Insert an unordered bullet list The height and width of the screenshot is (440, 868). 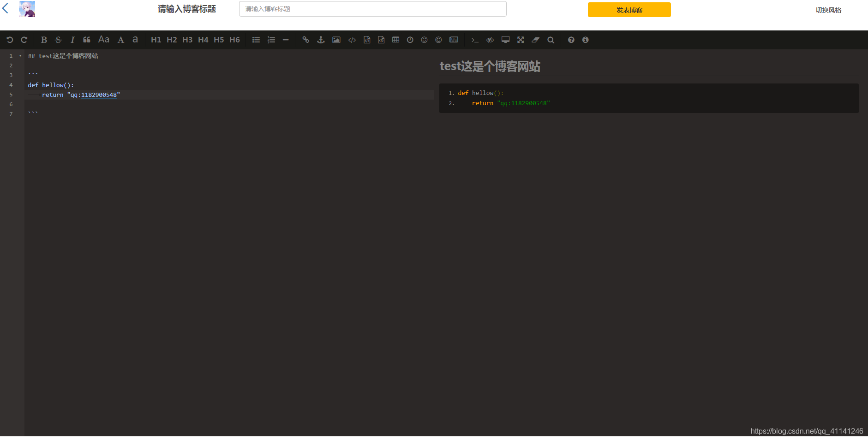[x=256, y=40]
